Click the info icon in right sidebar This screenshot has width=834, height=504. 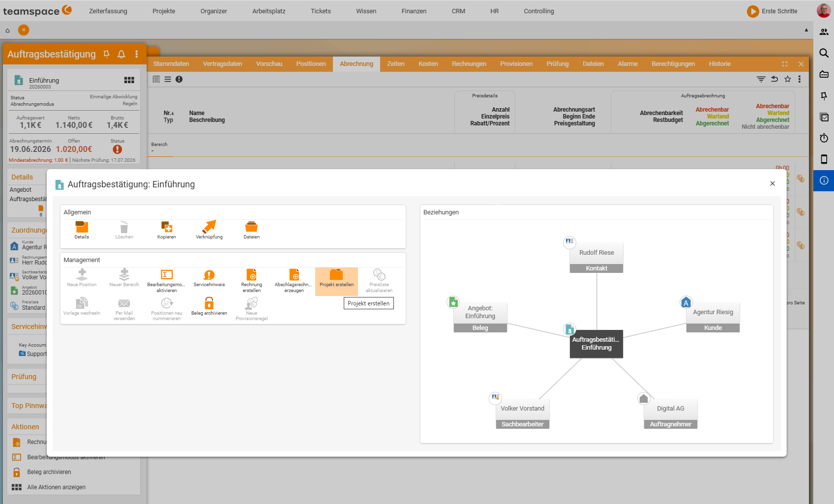pos(824,180)
